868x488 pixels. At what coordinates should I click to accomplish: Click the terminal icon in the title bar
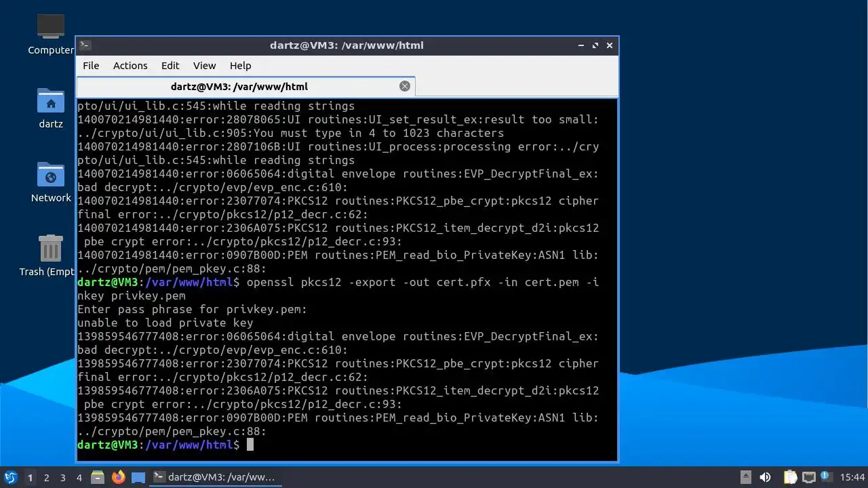(85, 45)
